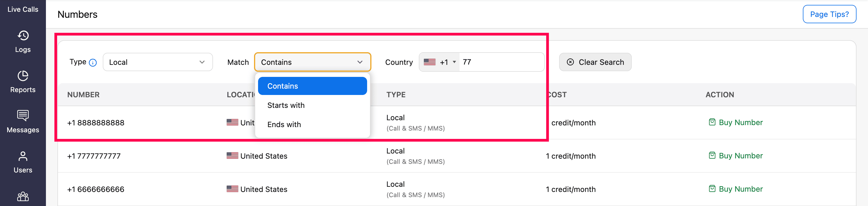Click the phone number search field

[501, 62]
